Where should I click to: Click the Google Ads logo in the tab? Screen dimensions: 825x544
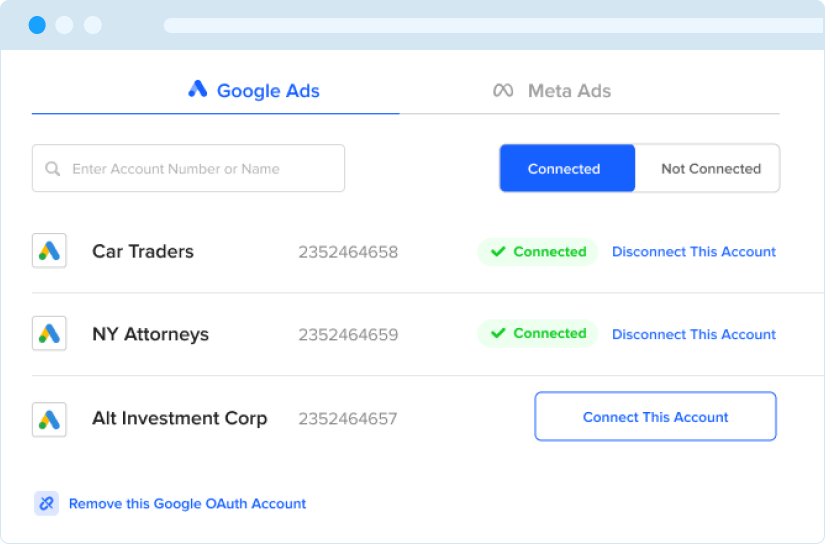click(x=198, y=89)
